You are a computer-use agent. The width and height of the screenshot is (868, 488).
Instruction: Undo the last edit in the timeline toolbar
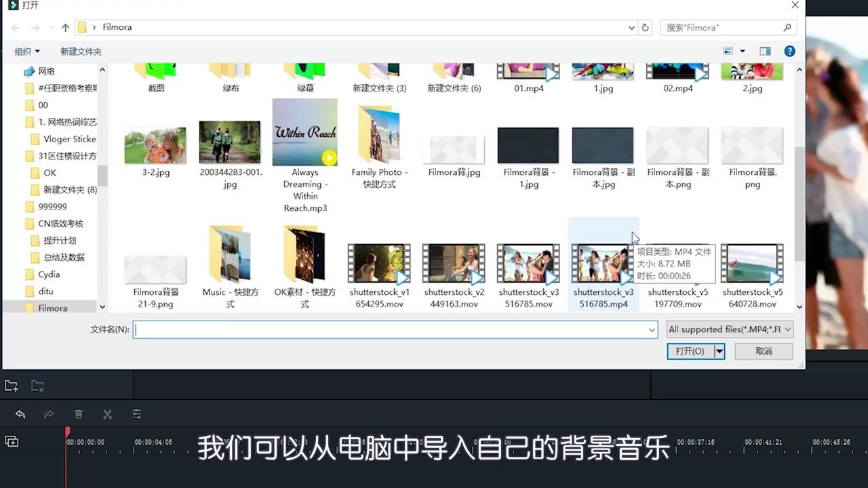20,413
